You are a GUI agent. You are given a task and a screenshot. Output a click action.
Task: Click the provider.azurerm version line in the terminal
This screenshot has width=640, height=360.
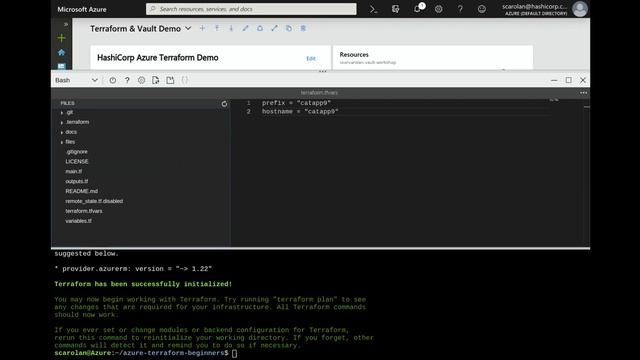(x=133, y=269)
